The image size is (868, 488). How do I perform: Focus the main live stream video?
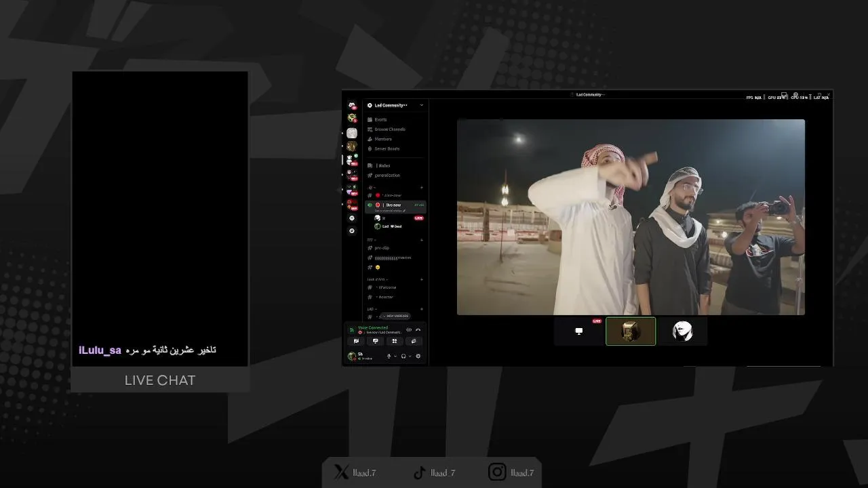point(631,217)
